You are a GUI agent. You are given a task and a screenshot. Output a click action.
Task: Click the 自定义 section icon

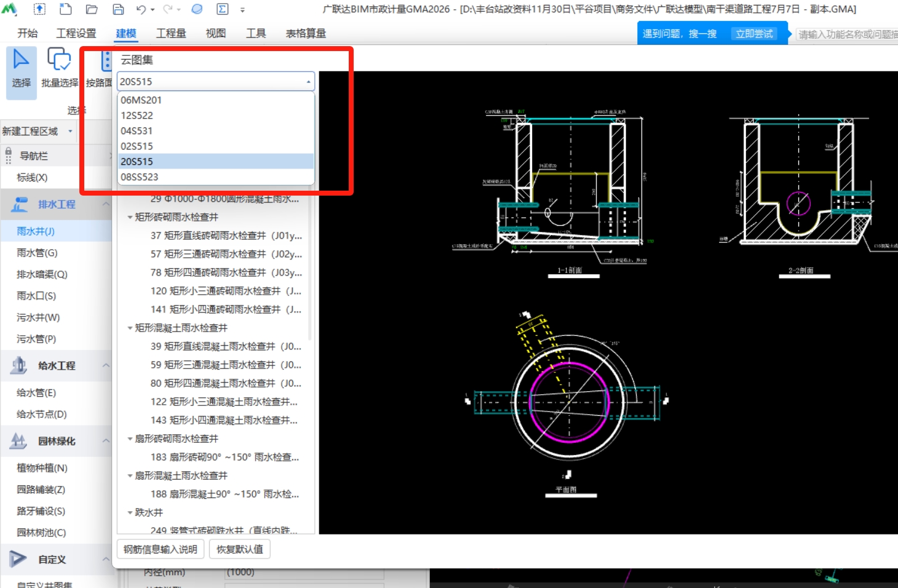pyautogui.click(x=18, y=559)
